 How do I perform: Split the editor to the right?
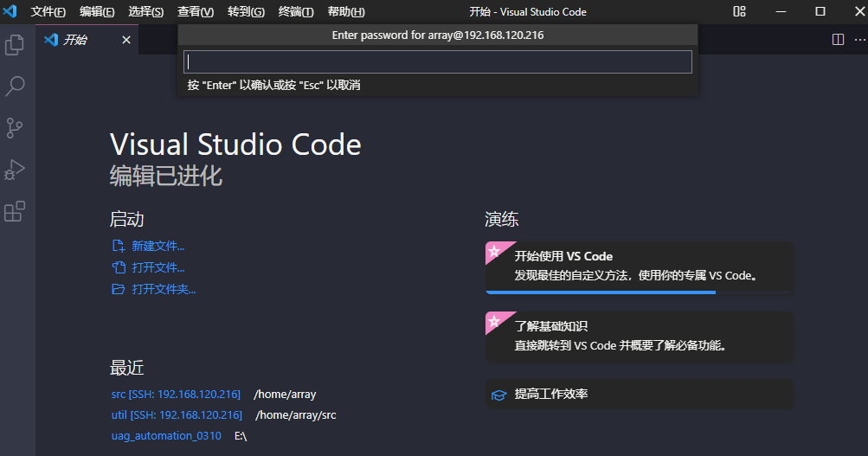(x=838, y=39)
